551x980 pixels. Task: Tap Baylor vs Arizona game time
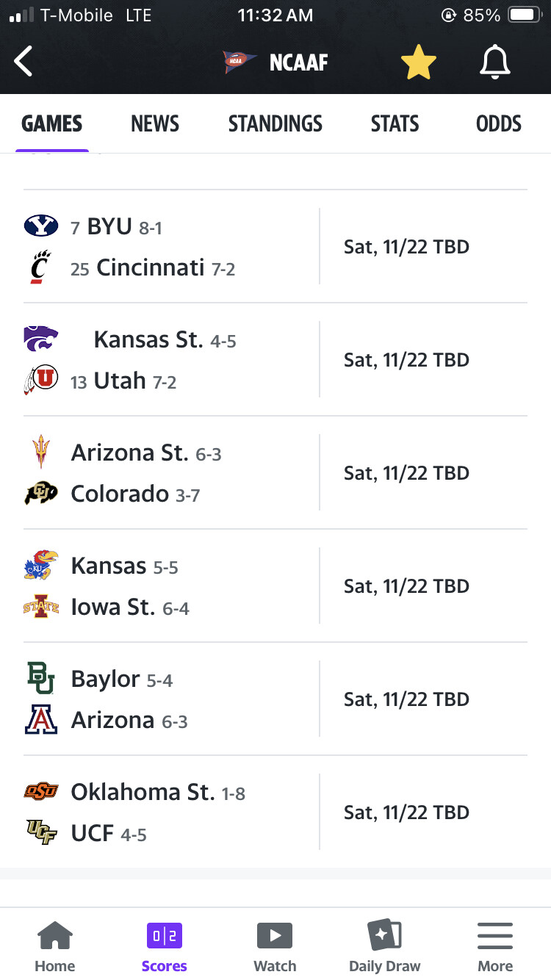[x=406, y=699]
